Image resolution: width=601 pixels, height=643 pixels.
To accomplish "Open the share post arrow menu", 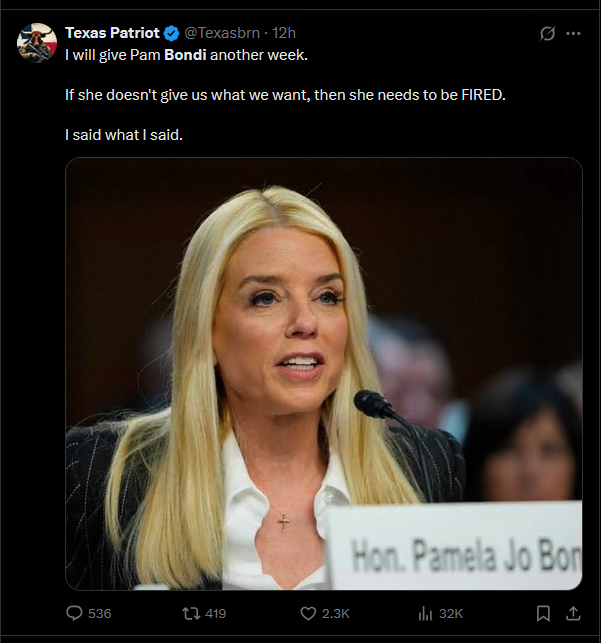I will (573, 613).
